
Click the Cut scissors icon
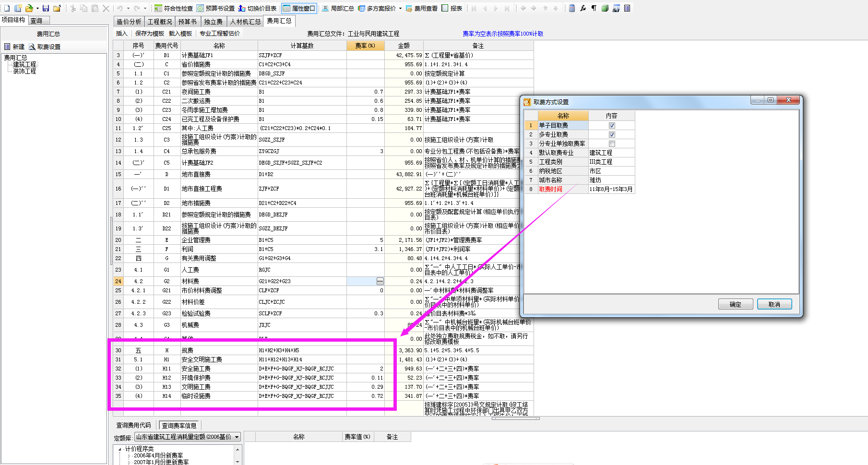(73, 8)
